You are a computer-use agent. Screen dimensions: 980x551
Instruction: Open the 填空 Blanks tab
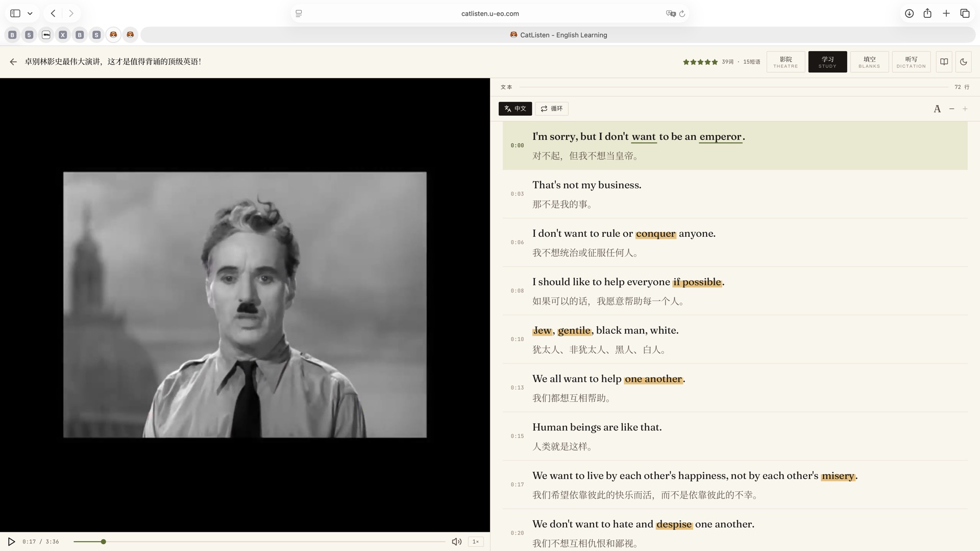click(869, 62)
